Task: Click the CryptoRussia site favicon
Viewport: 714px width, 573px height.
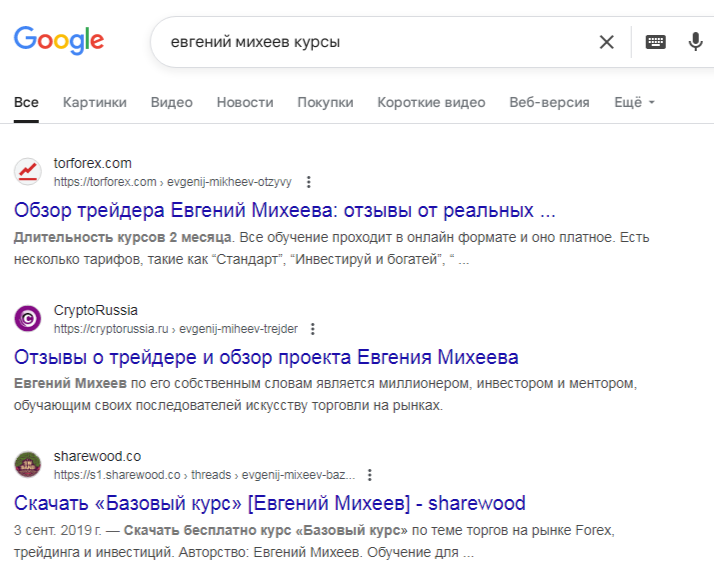Action: click(27, 319)
